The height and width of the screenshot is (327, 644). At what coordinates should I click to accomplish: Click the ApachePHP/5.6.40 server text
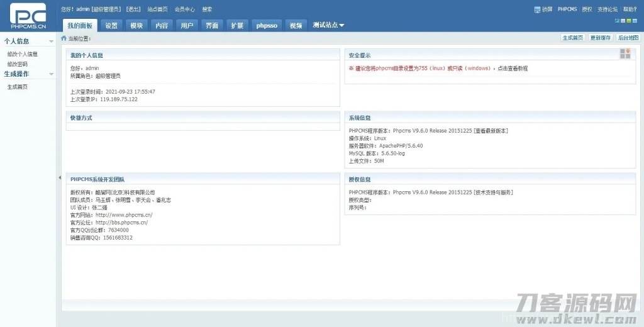(x=401, y=146)
